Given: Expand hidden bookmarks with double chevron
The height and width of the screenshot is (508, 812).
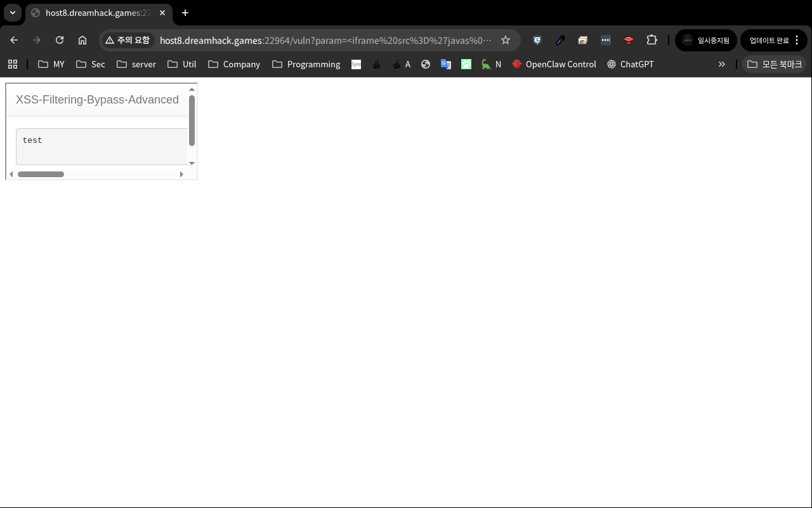Looking at the screenshot, I should click(721, 64).
